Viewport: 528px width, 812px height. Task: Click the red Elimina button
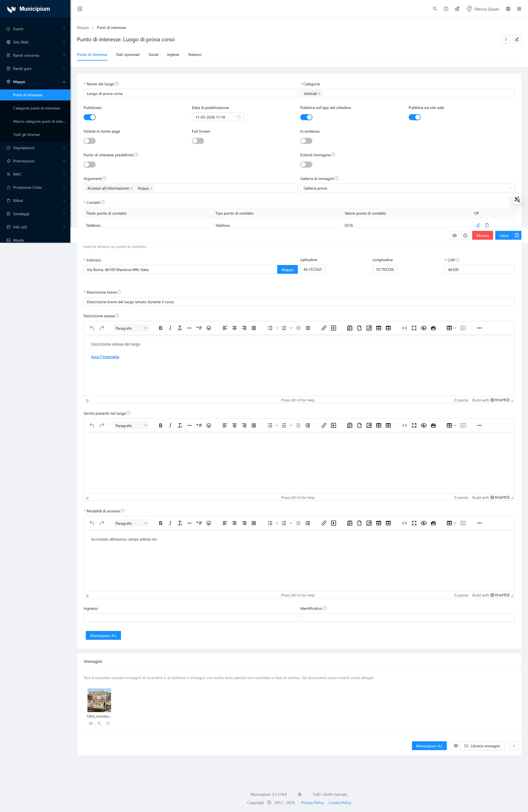(482, 236)
